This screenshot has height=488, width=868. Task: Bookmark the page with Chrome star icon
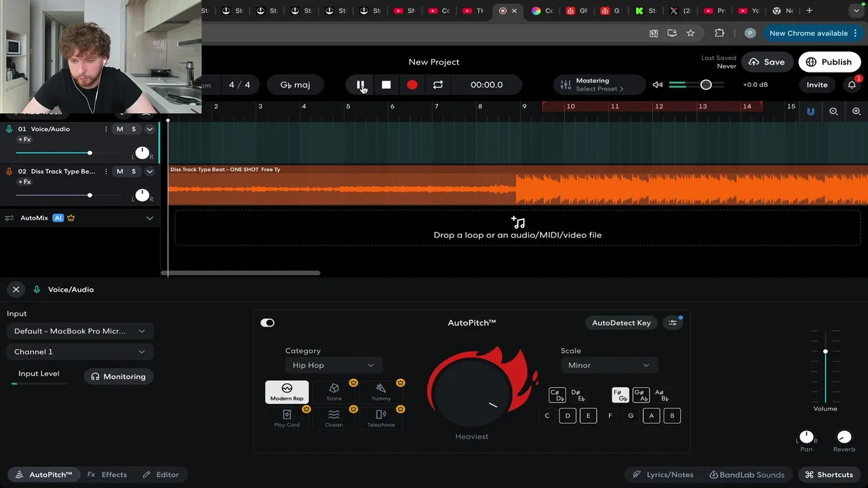coord(690,33)
